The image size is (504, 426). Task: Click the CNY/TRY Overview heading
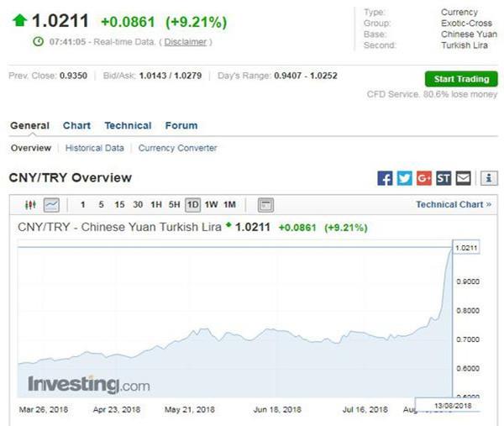(x=71, y=177)
